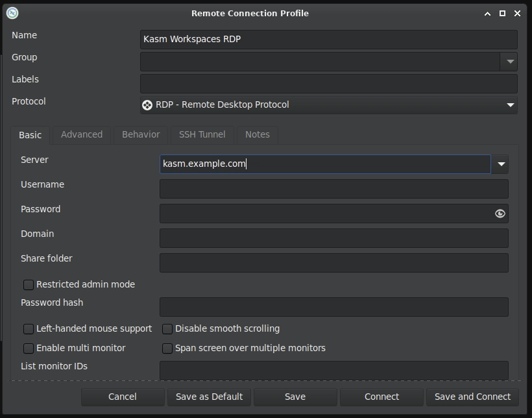Click the RDP protocol icon

pos(147,105)
